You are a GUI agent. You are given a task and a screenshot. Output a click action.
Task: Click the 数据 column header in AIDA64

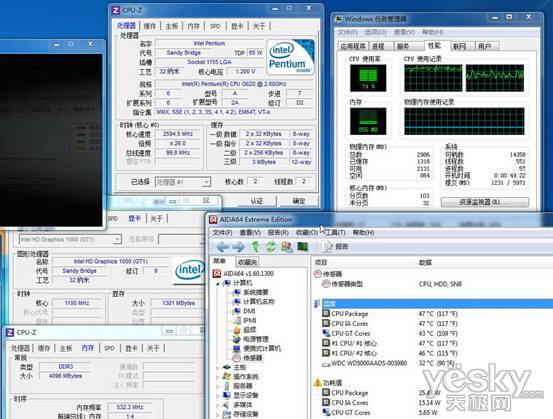(425, 262)
